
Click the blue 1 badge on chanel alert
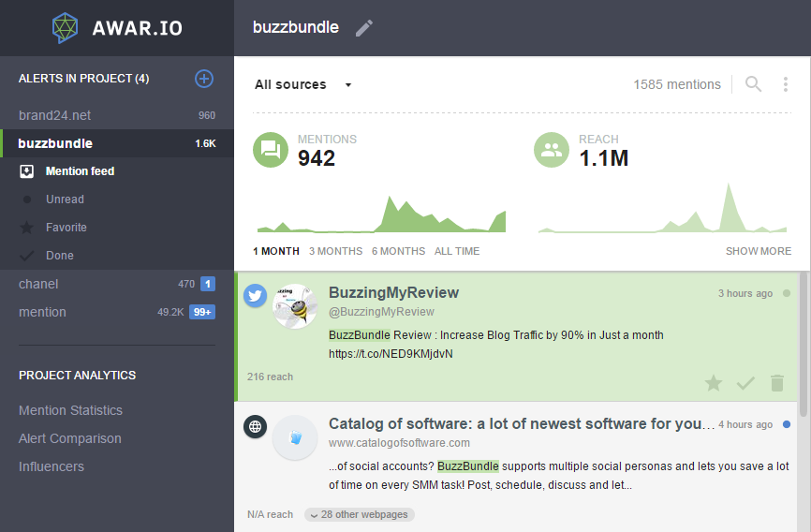[x=208, y=284]
